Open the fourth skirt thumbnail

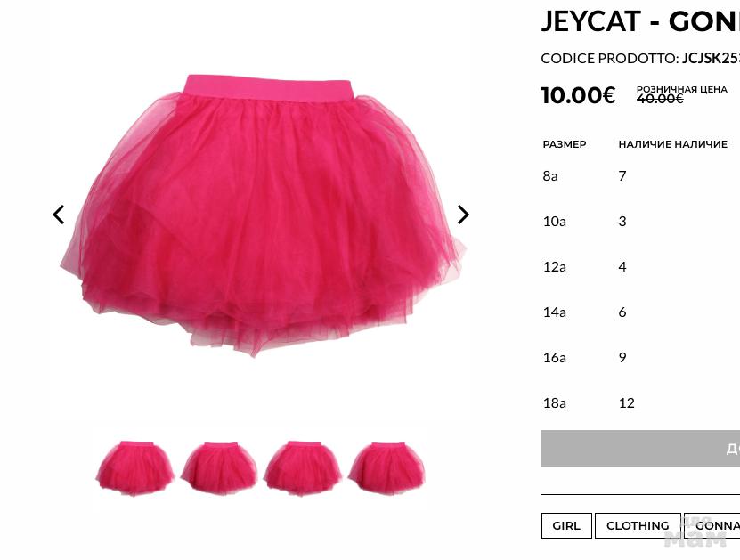tap(386, 467)
